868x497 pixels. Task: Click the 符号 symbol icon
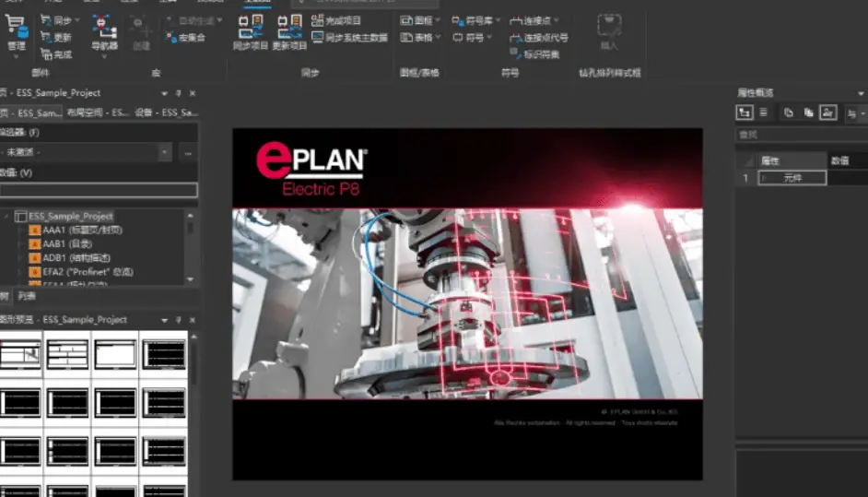tap(457, 37)
